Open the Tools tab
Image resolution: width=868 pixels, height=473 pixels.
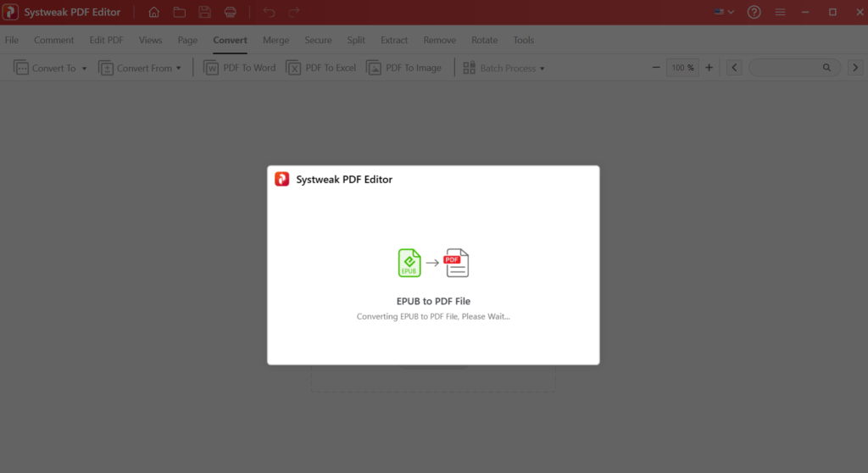tap(523, 40)
